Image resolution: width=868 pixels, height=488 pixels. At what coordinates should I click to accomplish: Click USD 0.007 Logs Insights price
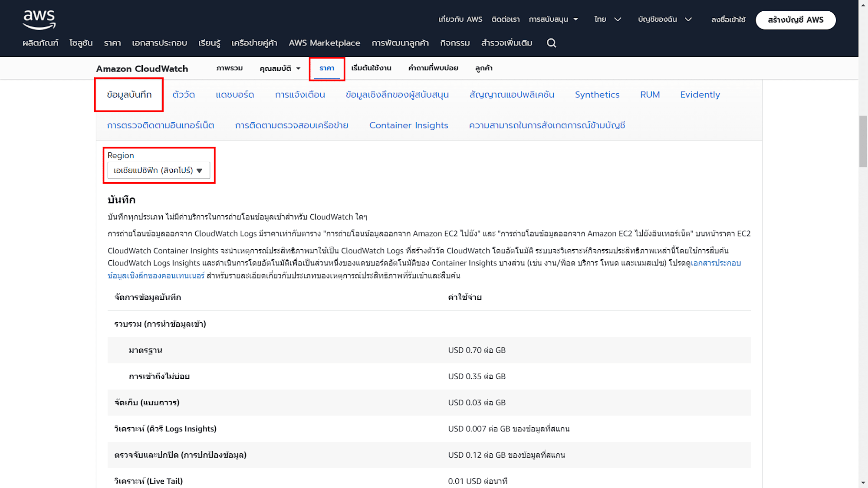coord(509,429)
